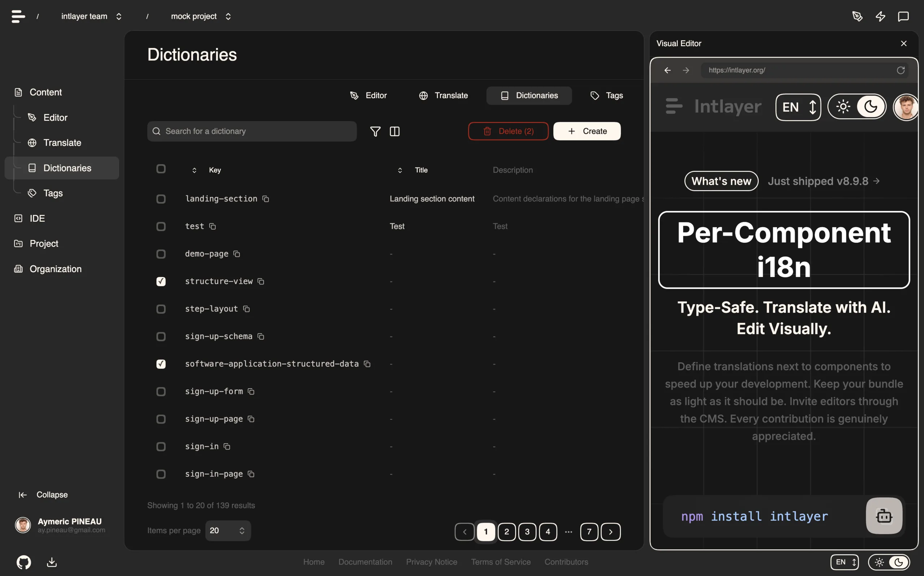Copy the step-layout key
This screenshot has width=924, height=576.
[246, 308]
